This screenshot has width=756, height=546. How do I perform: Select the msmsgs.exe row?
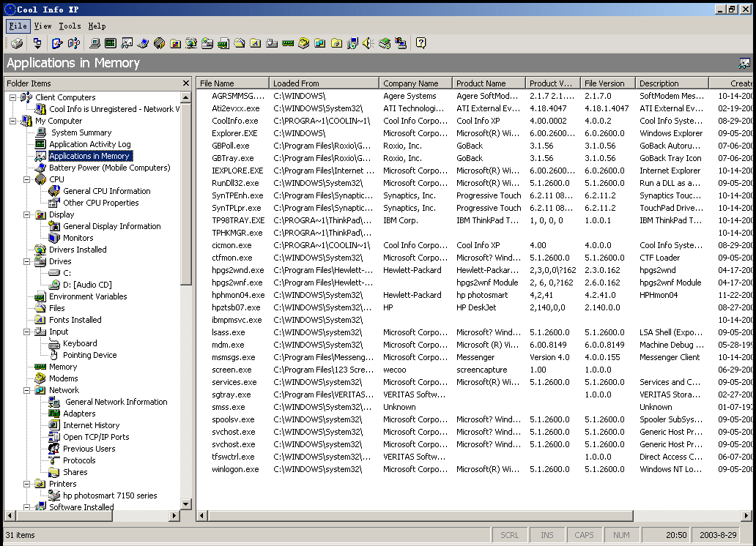pos(475,358)
